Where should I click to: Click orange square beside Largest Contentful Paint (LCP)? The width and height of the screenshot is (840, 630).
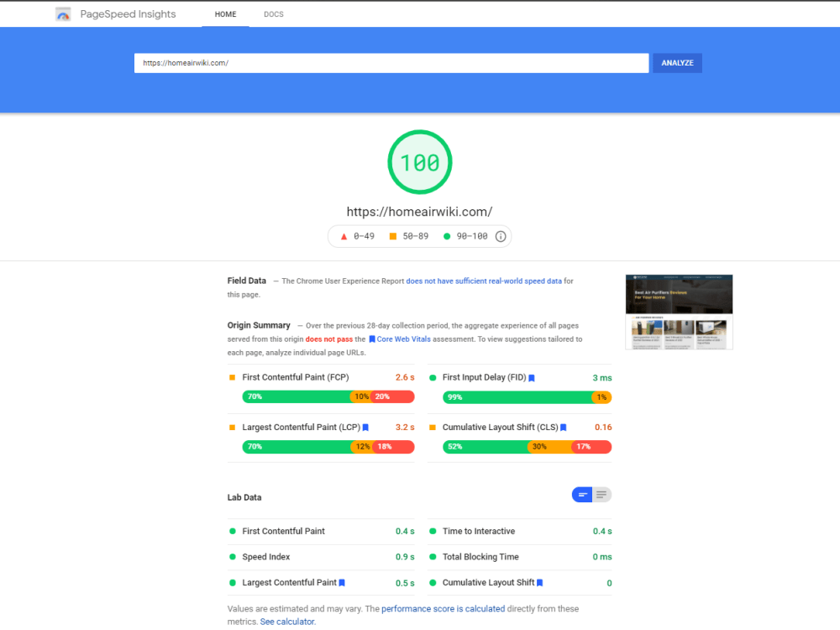(x=232, y=428)
